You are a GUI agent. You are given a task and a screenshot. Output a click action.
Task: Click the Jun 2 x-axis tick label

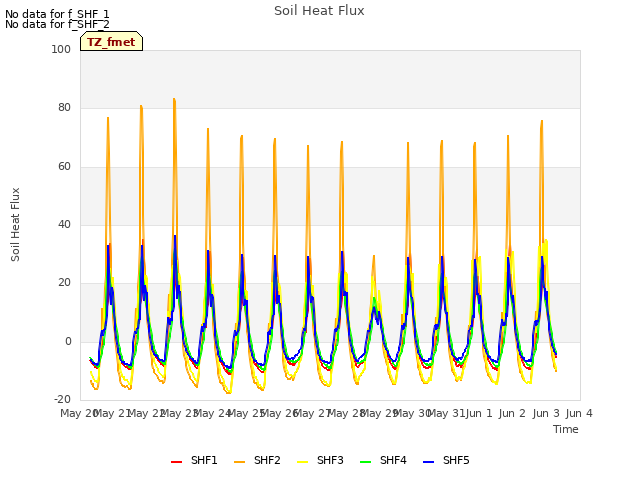coord(512,413)
